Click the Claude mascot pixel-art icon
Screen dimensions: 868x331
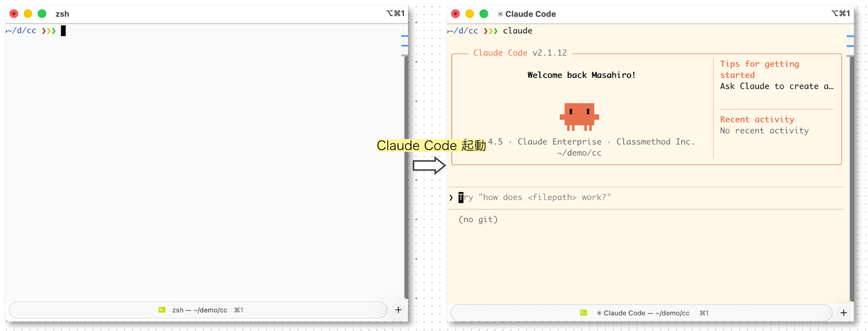[579, 117]
